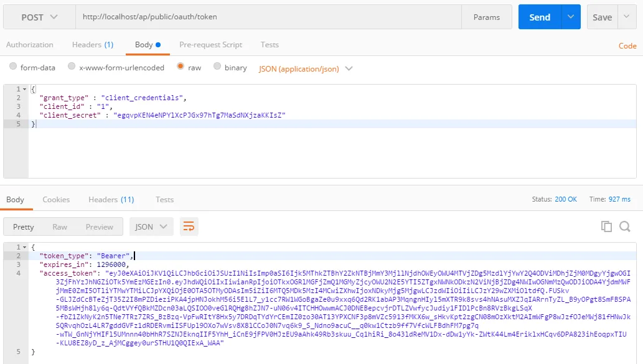Click the search response magnifier icon

(625, 226)
